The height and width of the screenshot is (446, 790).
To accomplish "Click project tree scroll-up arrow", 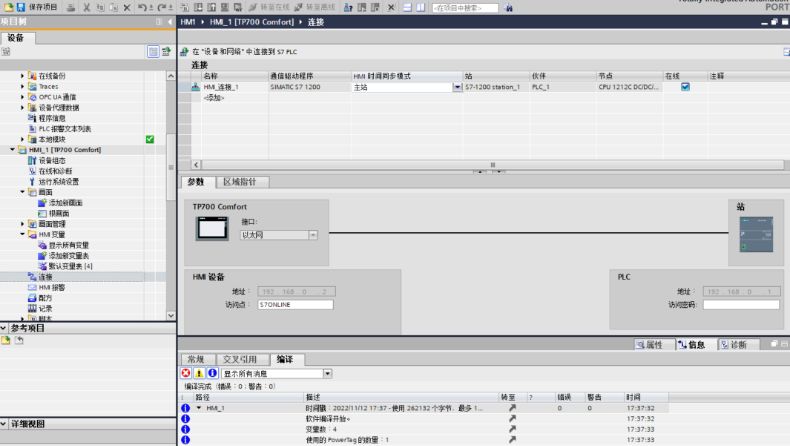I will [171, 76].
